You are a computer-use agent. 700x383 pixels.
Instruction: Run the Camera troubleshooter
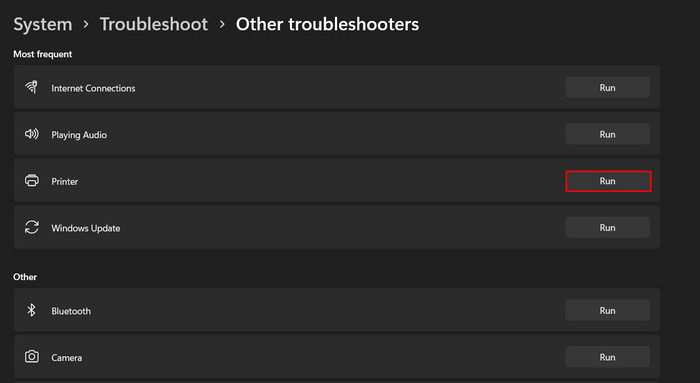(x=608, y=357)
